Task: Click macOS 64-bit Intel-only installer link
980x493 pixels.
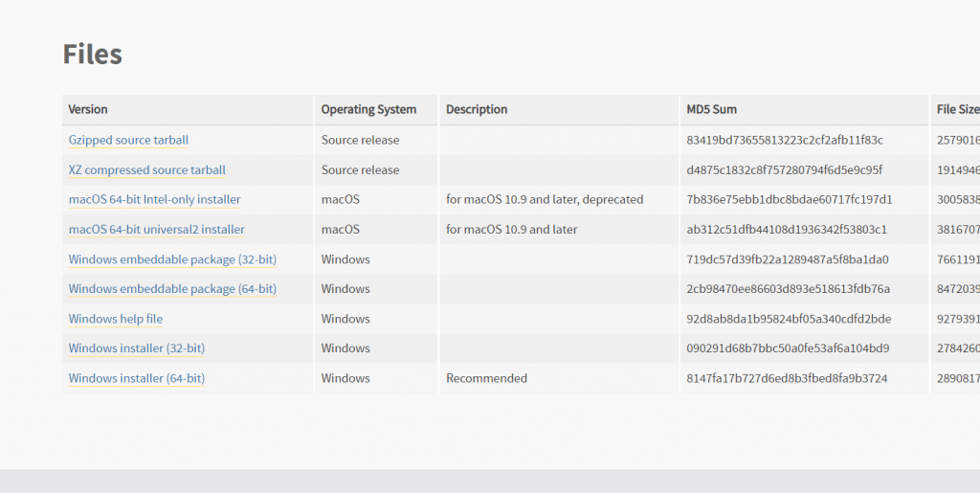Action: [154, 200]
